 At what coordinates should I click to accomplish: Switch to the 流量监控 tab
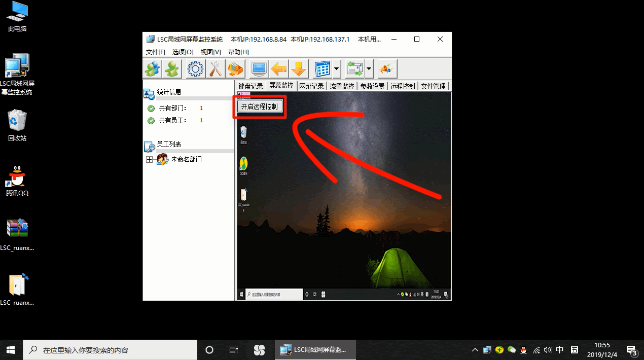[342, 86]
